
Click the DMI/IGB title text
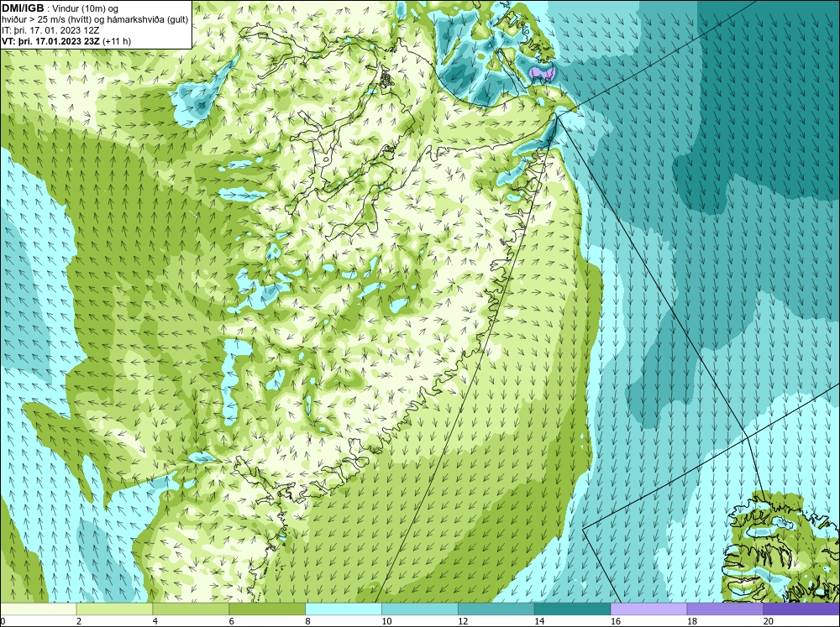(23, 8)
